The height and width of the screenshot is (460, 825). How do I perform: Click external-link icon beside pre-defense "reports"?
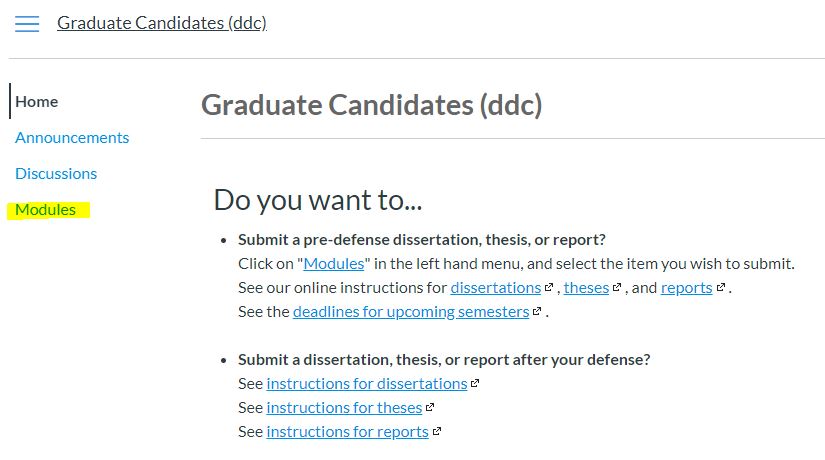click(x=721, y=288)
